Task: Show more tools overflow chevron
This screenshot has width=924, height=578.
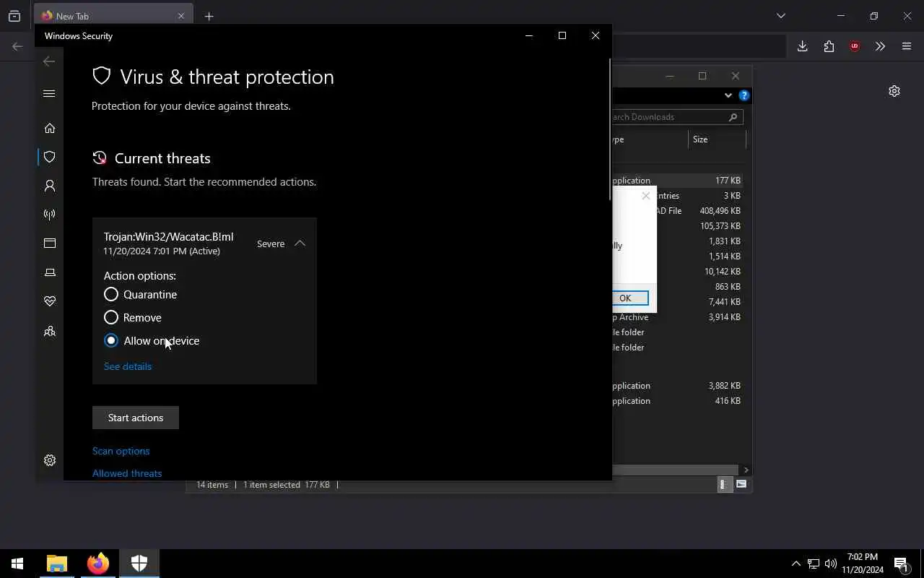Action: pos(880,46)
